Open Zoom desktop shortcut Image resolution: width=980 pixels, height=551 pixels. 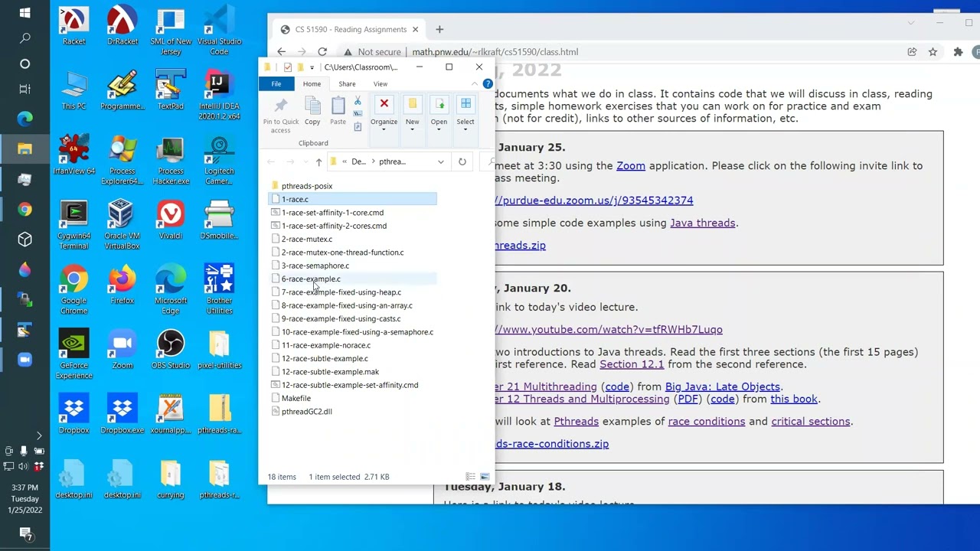pos(122,350)
